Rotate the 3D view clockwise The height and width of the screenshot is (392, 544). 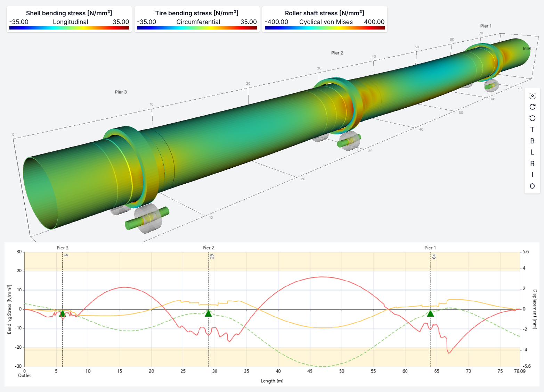[532, 107]
